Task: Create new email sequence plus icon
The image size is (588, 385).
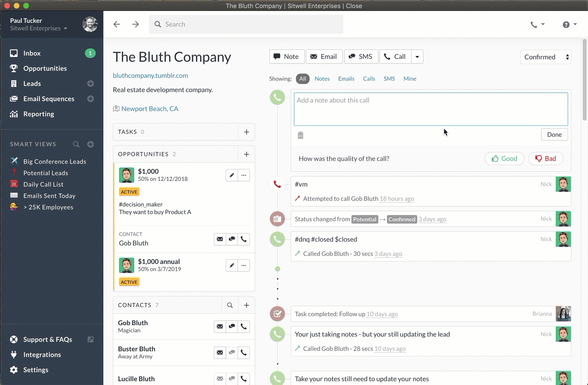Action: tap(91, 99)
